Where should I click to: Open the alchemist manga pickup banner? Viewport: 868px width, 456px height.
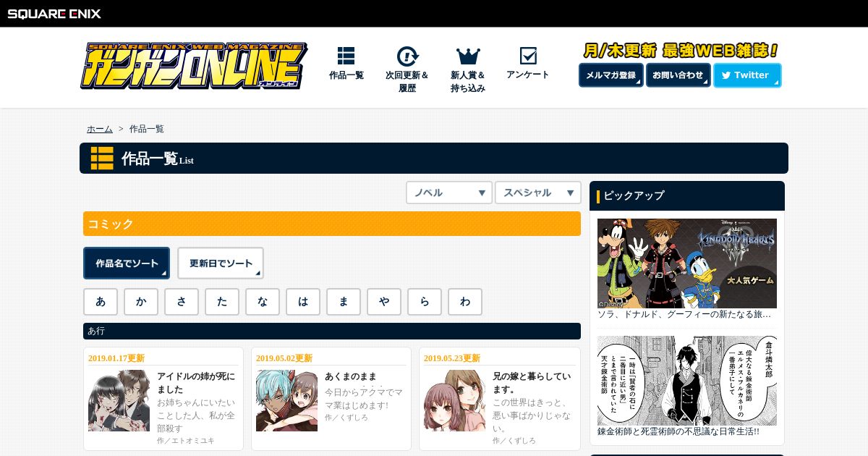[687, 381]
